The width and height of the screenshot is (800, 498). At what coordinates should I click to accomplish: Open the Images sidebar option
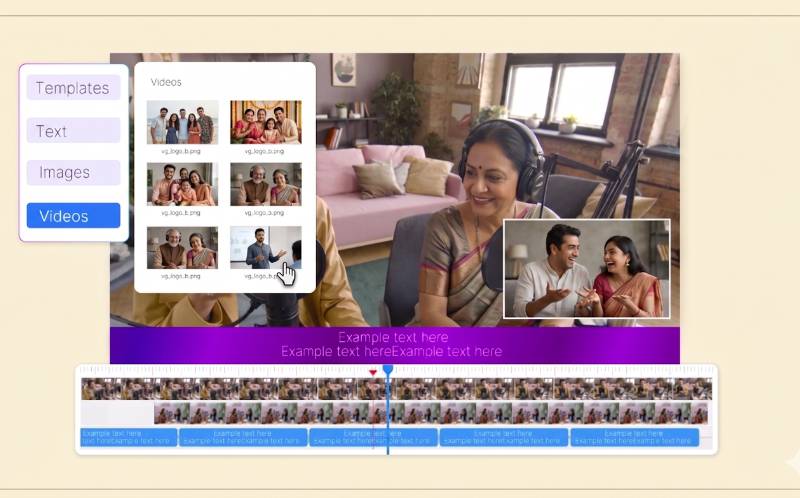(x=73, y=172)
